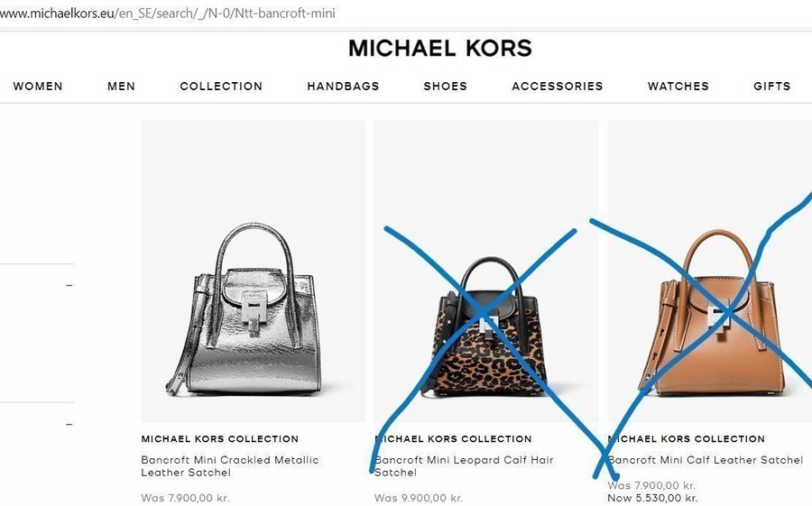This screenshot has height=506, width=812.
Task: Select COLLECTION in the top navigation
Action: (221, 86)
